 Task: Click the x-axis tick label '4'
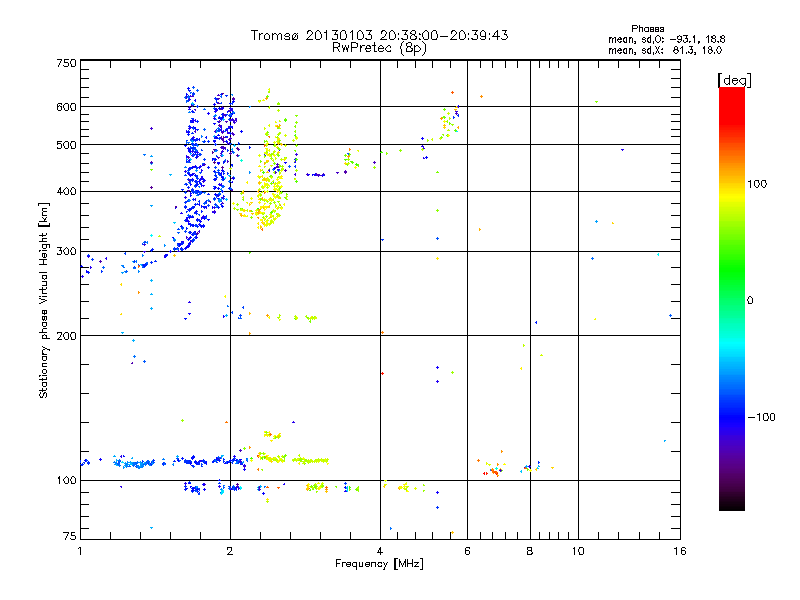[380, 551]
